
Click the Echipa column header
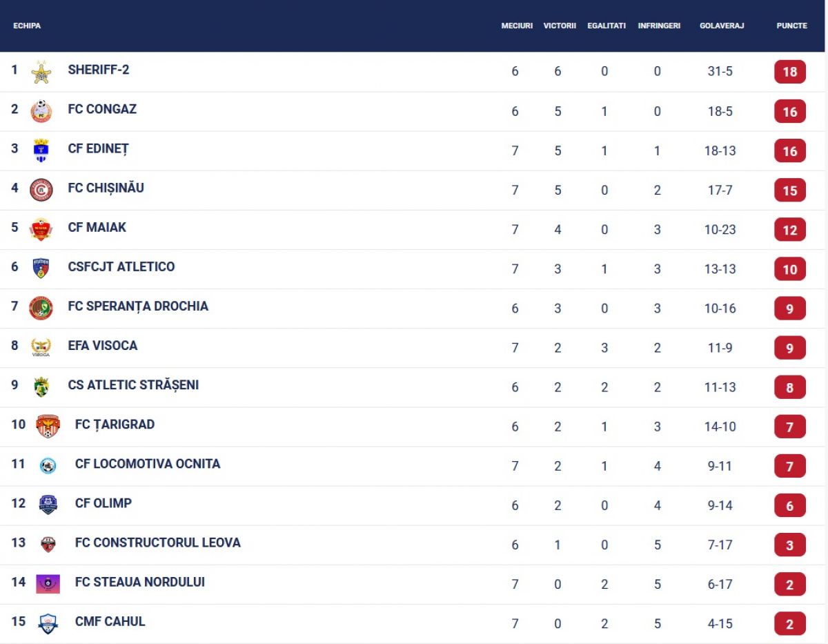(27, 26)
